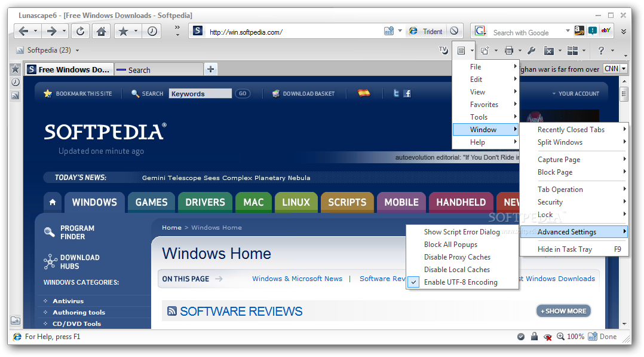Expand the YOUR ACCOUNT dropdown
Screen dimensions: 644x357
[576, 94]
